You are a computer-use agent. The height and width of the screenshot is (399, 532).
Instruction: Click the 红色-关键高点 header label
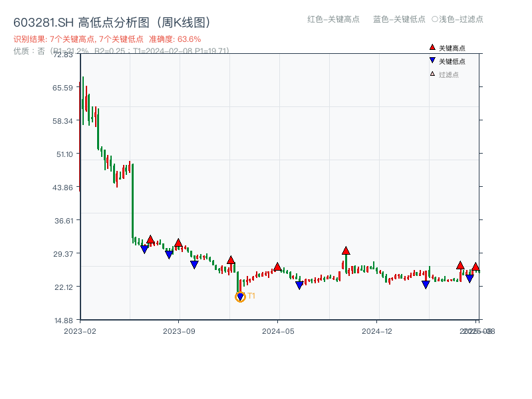[332, 19]
